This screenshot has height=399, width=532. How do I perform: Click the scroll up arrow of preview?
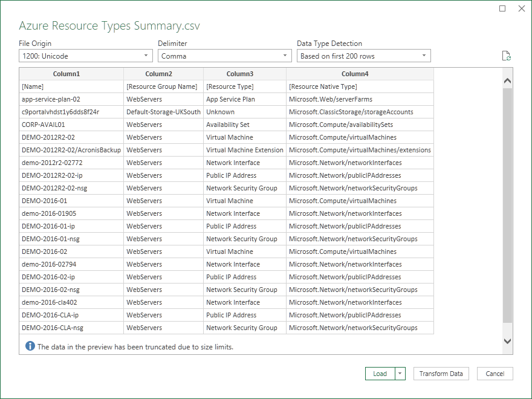508,81
